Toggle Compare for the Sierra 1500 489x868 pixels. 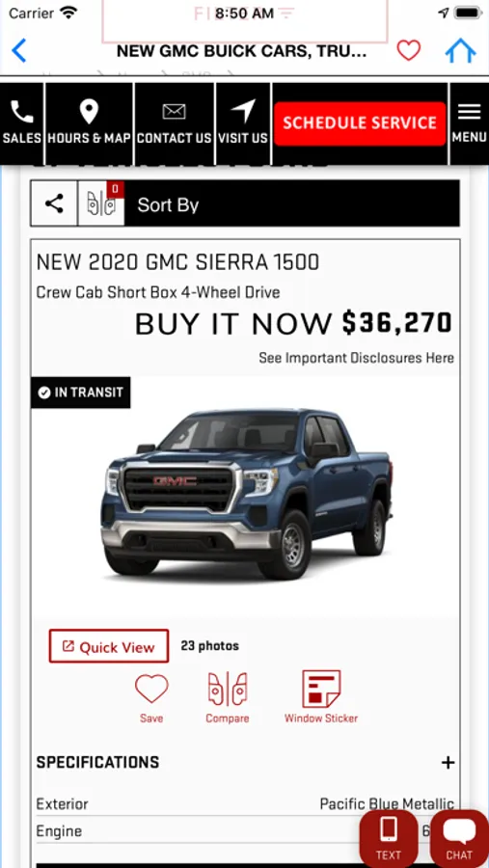pyautogui.click(x=227, y=697)
